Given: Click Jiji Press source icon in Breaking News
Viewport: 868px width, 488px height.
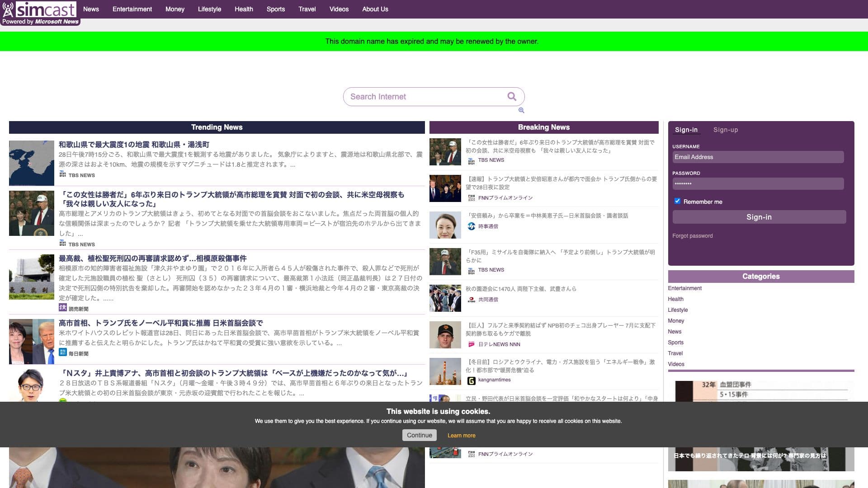Looking at the screenshot, I should (471, 226).
